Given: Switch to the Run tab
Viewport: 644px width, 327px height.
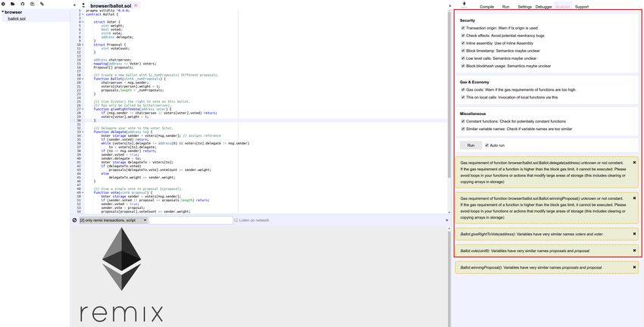Looking at the screenshot, I should [x=505, y=7].
